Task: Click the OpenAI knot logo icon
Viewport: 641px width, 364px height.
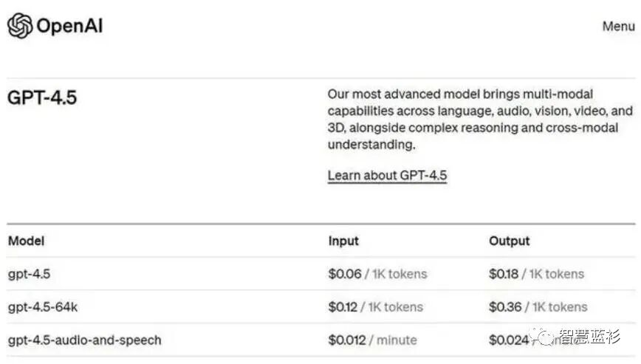Action: click(20, 26)
